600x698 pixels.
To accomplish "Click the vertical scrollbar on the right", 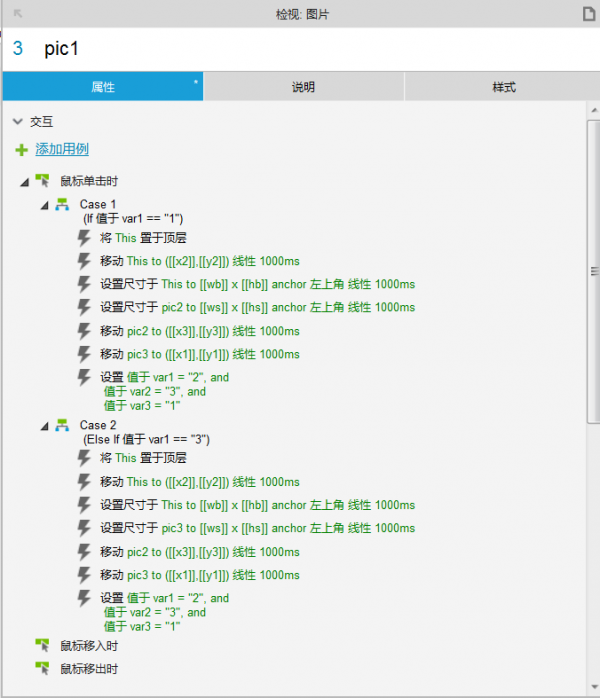I will (x=593, y=270).
